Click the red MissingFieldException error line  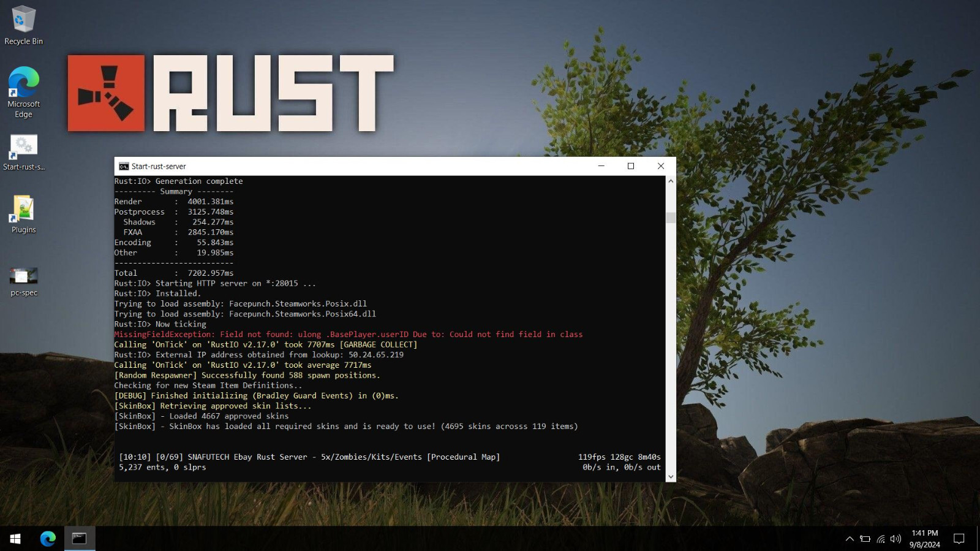coord(348,334)
